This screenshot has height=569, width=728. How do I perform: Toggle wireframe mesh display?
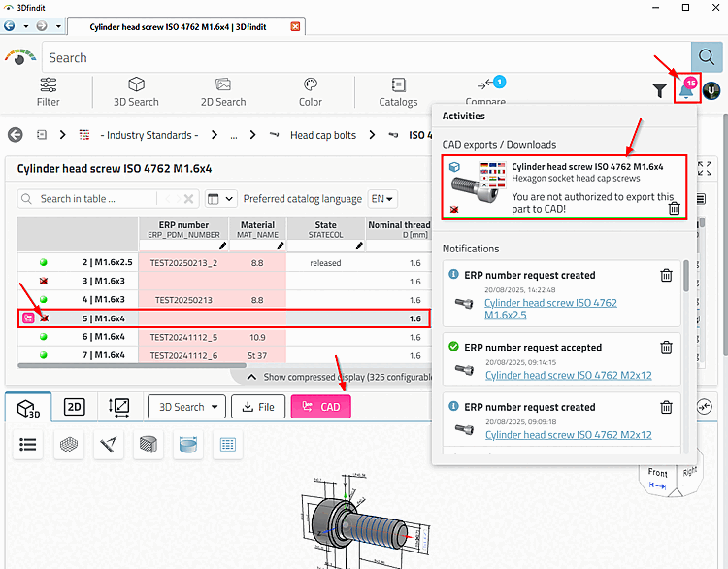point(68,445)
